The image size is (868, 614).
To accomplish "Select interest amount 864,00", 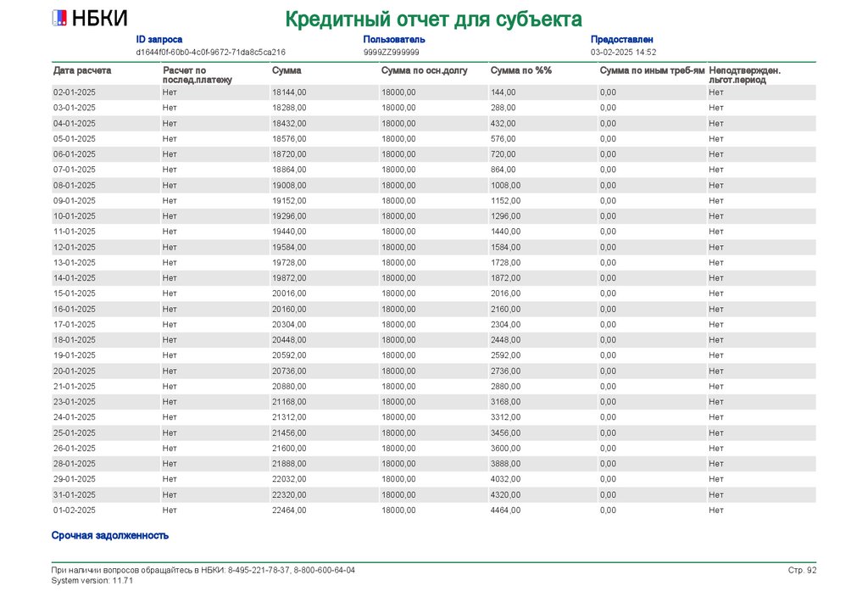I will 504,170.
